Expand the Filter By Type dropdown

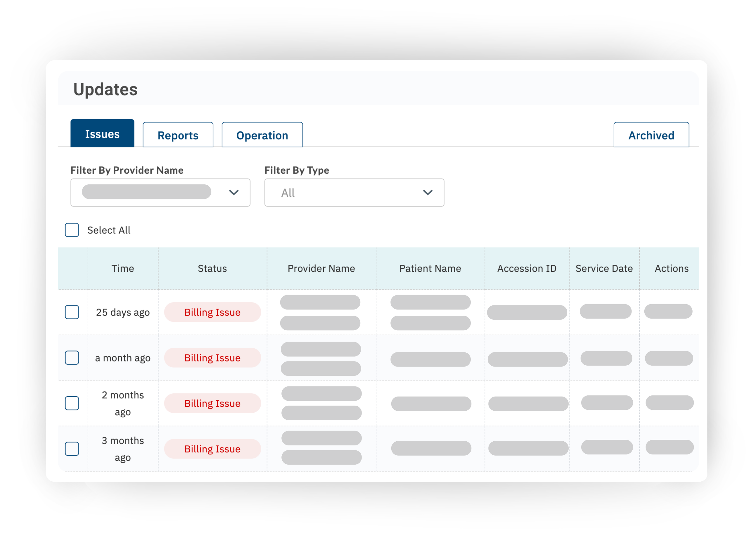(x=354, y=192)
